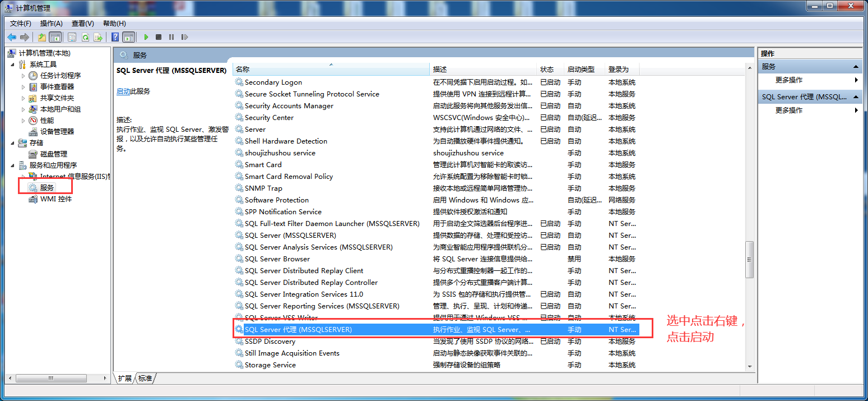The width and height of the screenshot is (868, 401).
Task: Select the WMI 控件 item in tree
Action: (50, 199)
